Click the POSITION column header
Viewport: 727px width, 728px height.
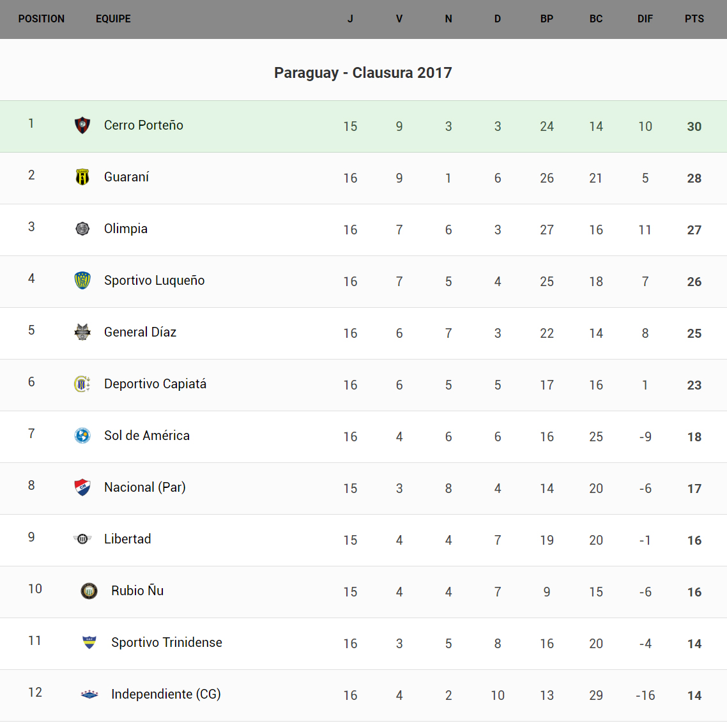(42, 19)
